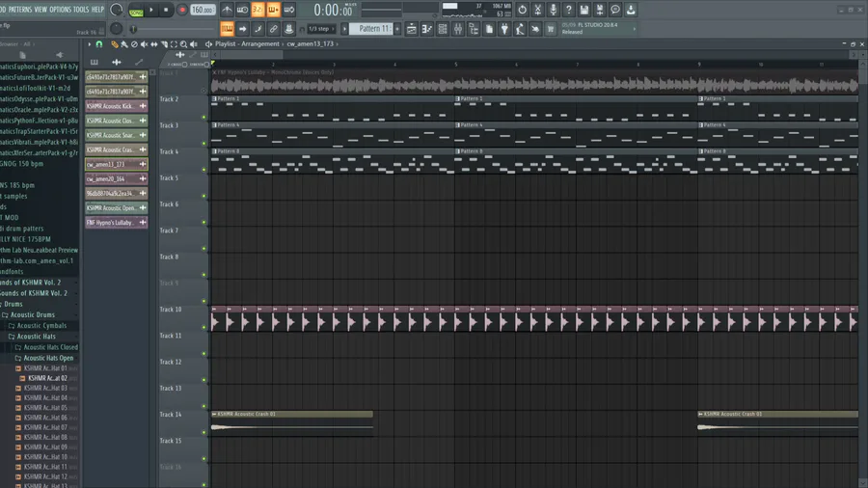Mute Track 6 with its green LED

pos(203,223)
